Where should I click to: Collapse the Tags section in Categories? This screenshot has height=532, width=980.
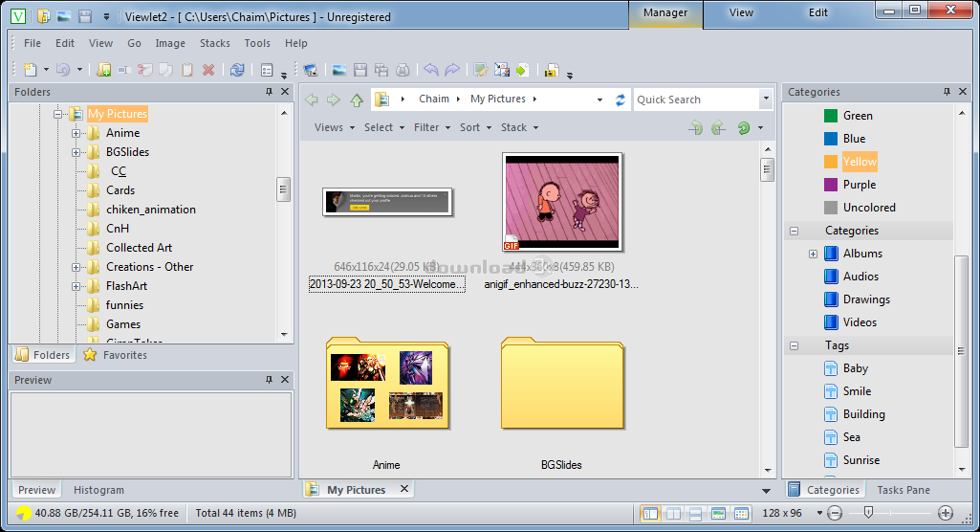(794, 345)
